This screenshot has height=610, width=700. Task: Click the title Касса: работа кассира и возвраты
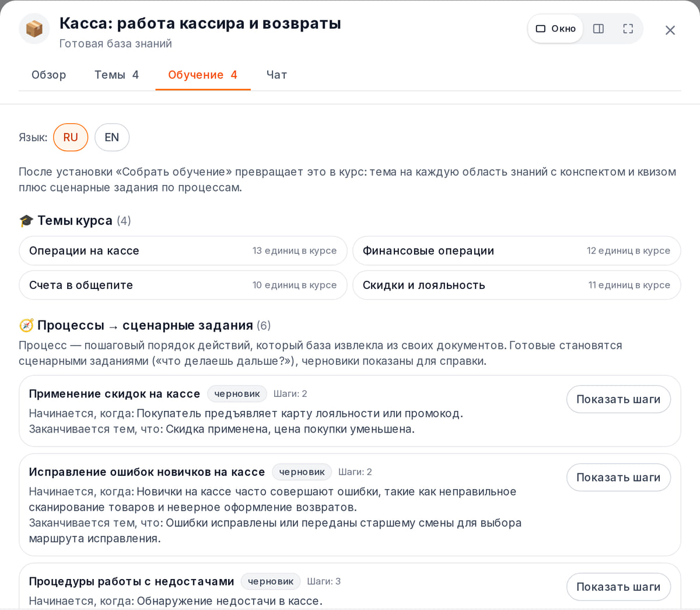point(200,23)
